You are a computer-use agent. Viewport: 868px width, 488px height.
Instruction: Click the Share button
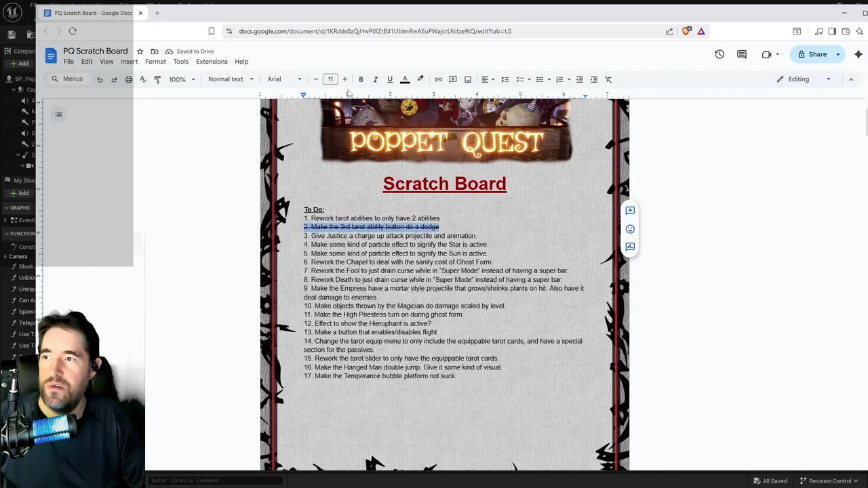812,54
